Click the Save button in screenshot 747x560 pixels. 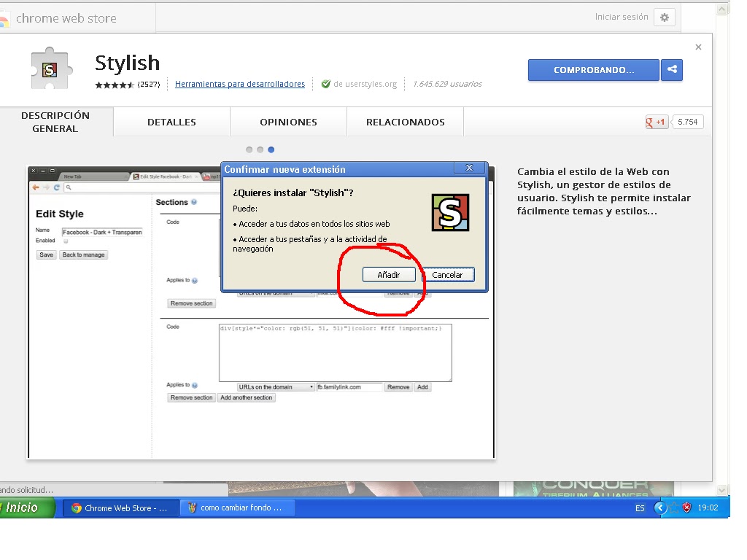point(46,254)
